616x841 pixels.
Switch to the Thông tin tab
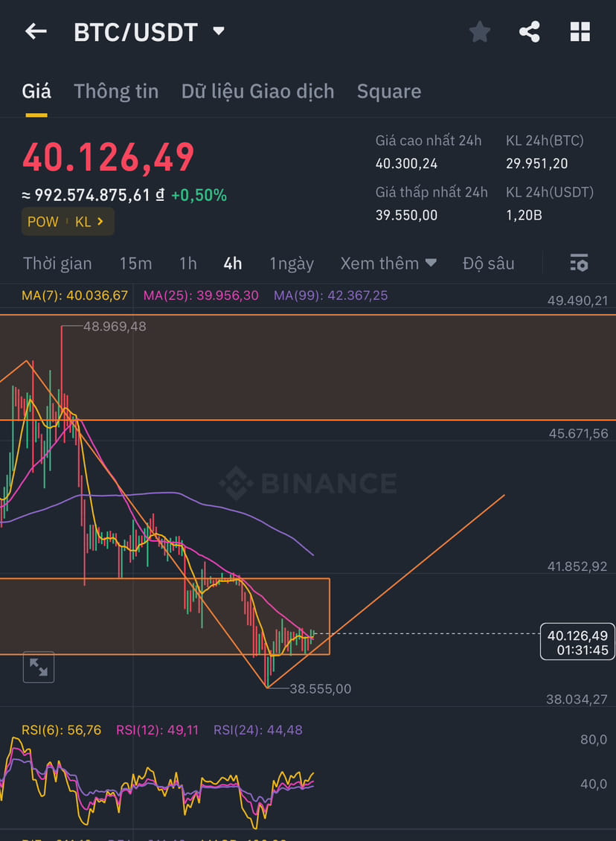(x=116, y=91)
